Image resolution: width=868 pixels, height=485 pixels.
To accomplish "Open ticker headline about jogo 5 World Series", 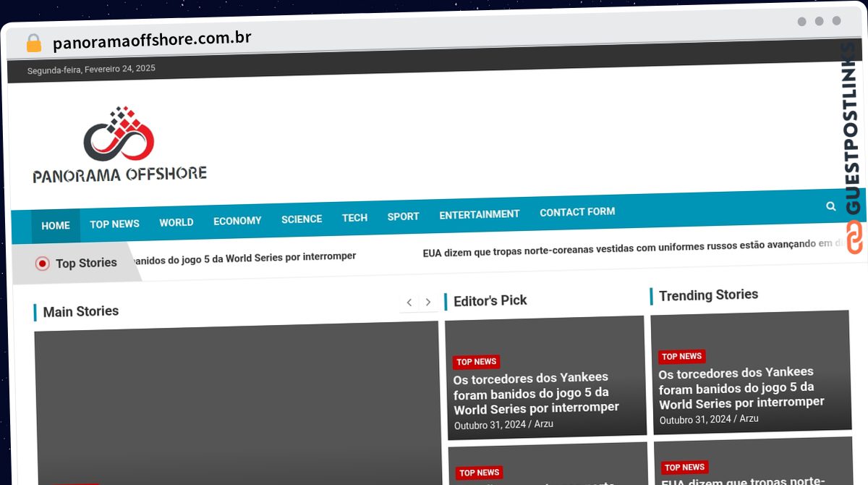I will coord(244,258).
